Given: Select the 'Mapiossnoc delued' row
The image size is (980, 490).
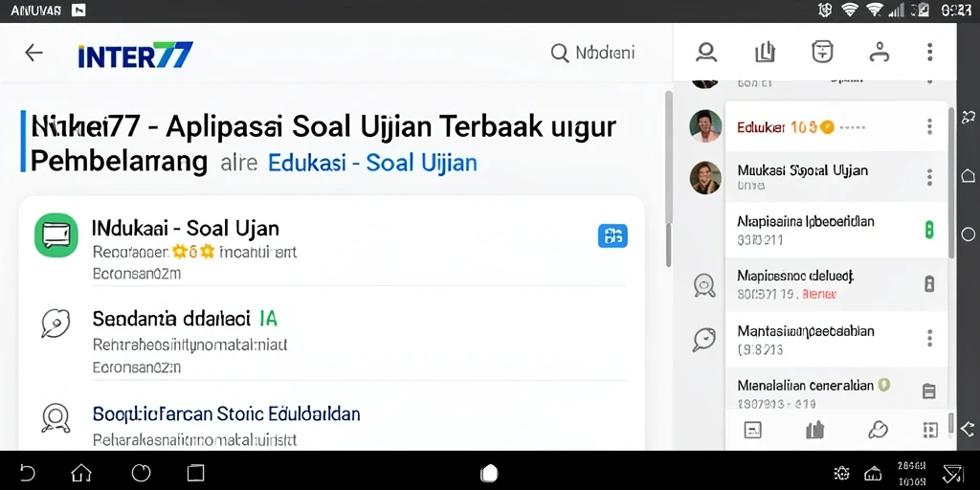Looking at the screenshot, I should 836,283.
